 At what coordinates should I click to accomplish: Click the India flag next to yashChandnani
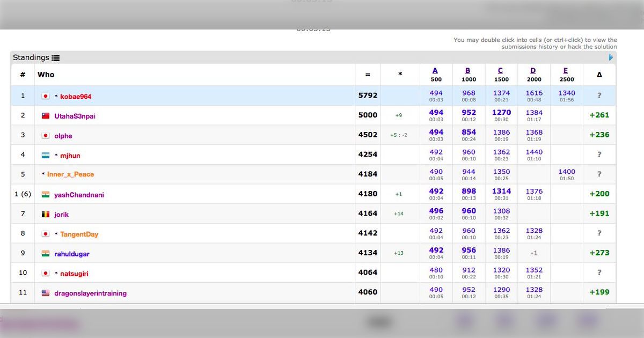click(46, 195)
